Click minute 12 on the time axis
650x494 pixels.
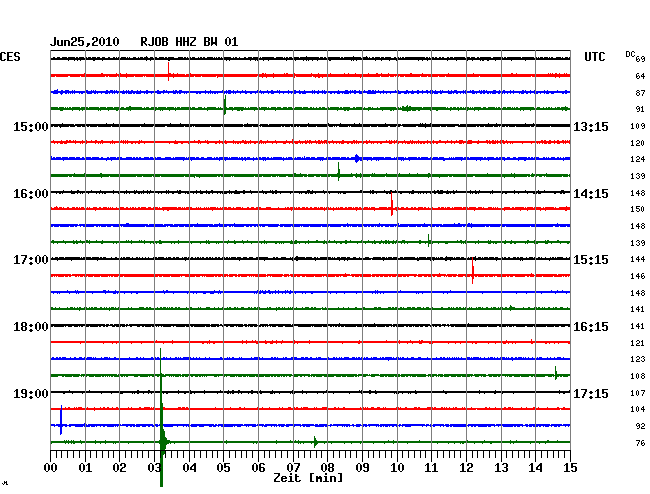click(x=466, y=468)
